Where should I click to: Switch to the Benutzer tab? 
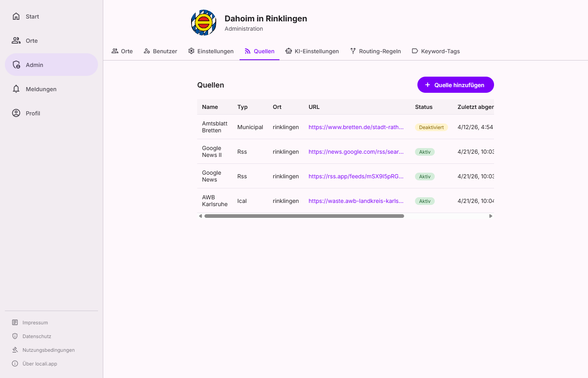(160, 51)
